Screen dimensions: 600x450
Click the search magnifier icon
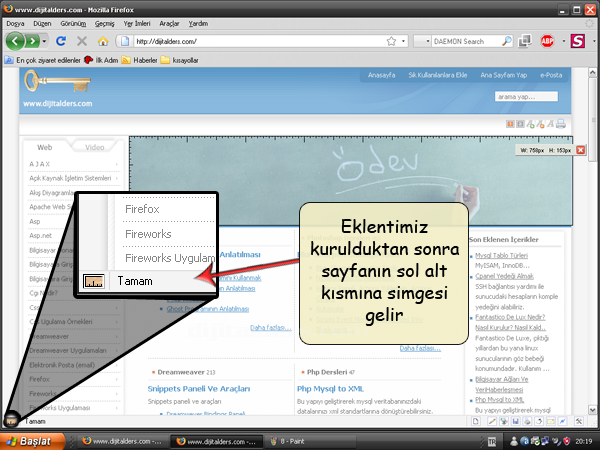click(509, 42)
